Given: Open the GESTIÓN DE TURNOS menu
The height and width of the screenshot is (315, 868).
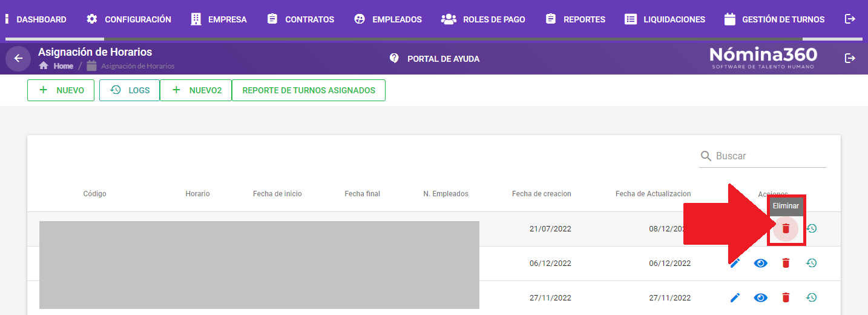Looking at the screenshot, I should 774,19.
